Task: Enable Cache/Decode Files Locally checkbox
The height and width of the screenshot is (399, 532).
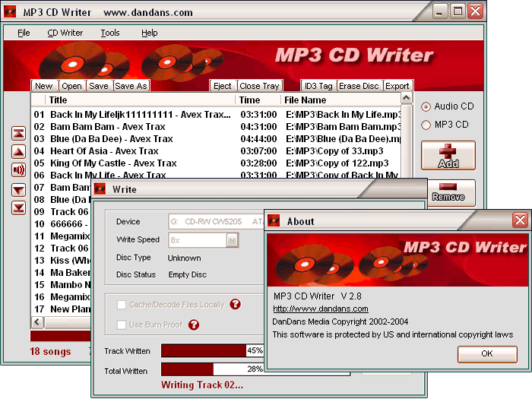Action: (122, 305)
